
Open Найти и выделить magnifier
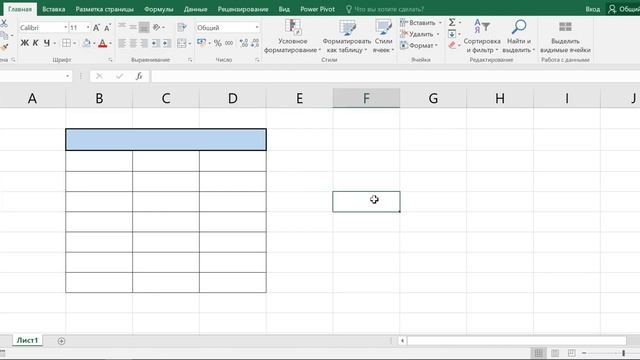(x=519, y=36)
